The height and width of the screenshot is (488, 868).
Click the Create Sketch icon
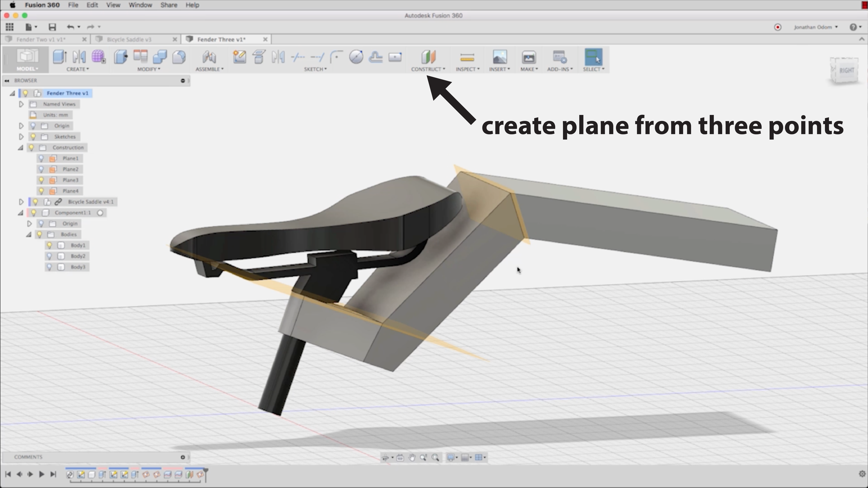(x=239, y=57)
